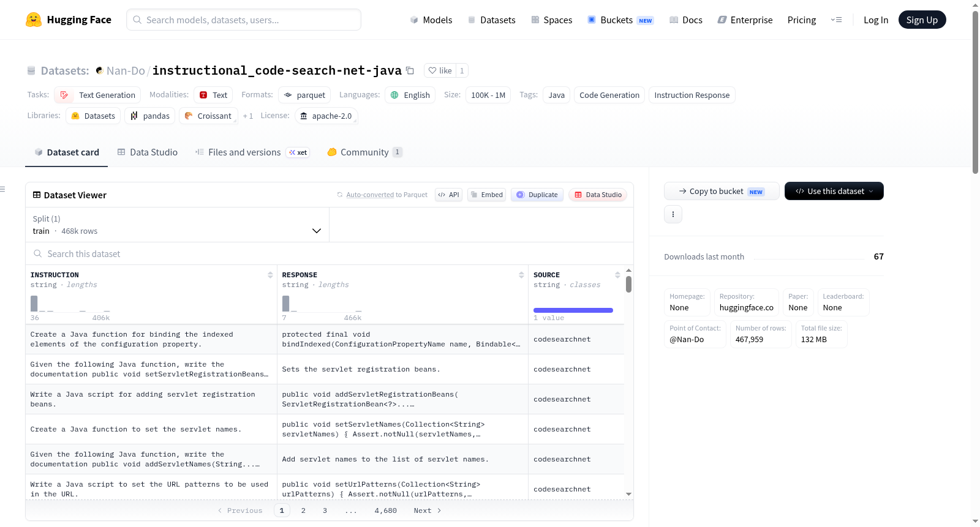
Task: Click the INSTRUCTION lengths histogram bar
Action: pos(34,304)
